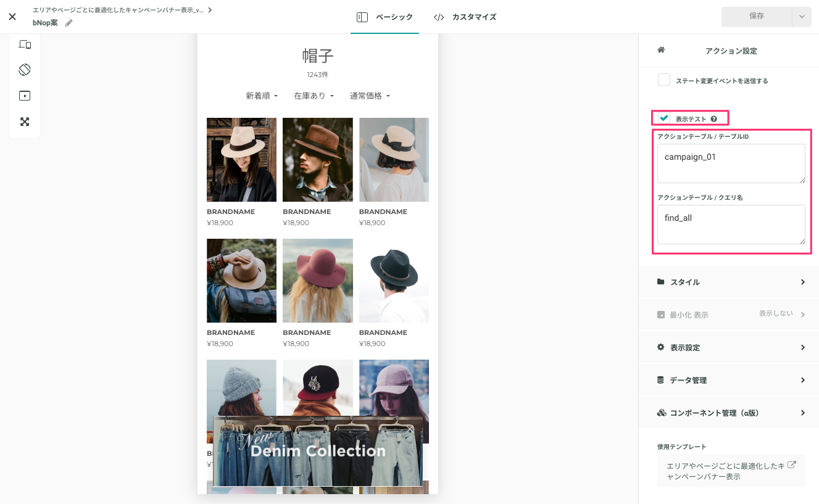Click the 保存 button
819x504 pixels.
tap(757, 17)
